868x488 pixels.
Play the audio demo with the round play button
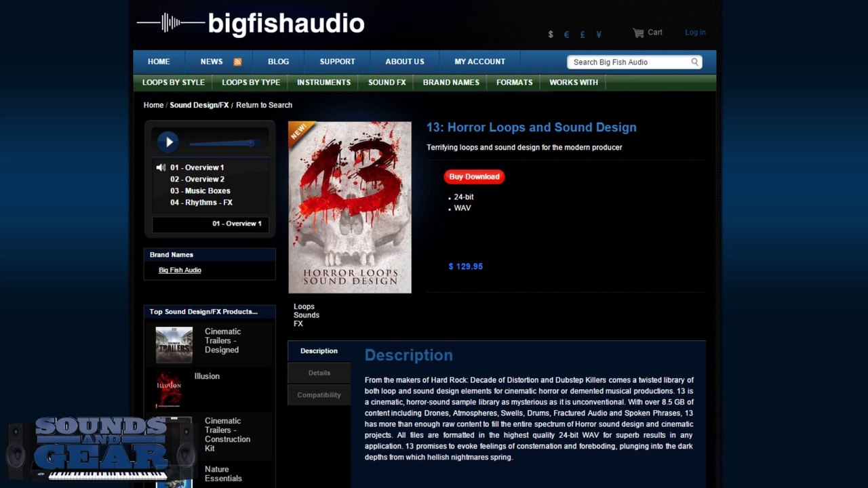tap(167, 142)
